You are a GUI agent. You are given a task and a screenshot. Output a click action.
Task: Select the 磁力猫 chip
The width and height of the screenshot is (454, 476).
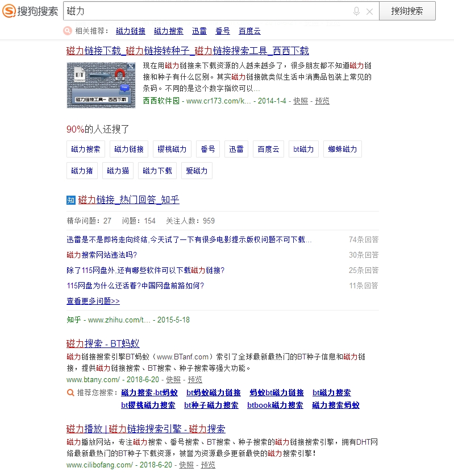118,171
